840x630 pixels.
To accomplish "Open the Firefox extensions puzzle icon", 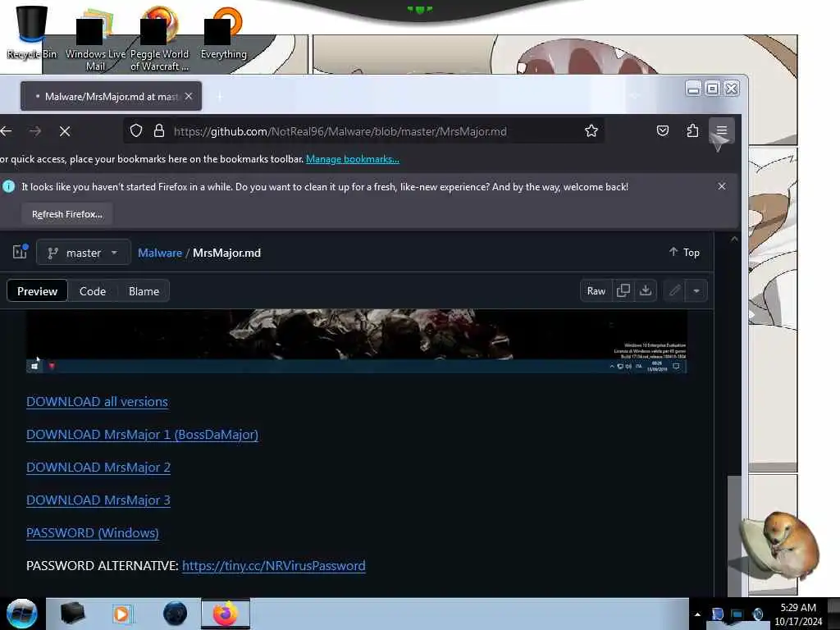I will 692,130.
